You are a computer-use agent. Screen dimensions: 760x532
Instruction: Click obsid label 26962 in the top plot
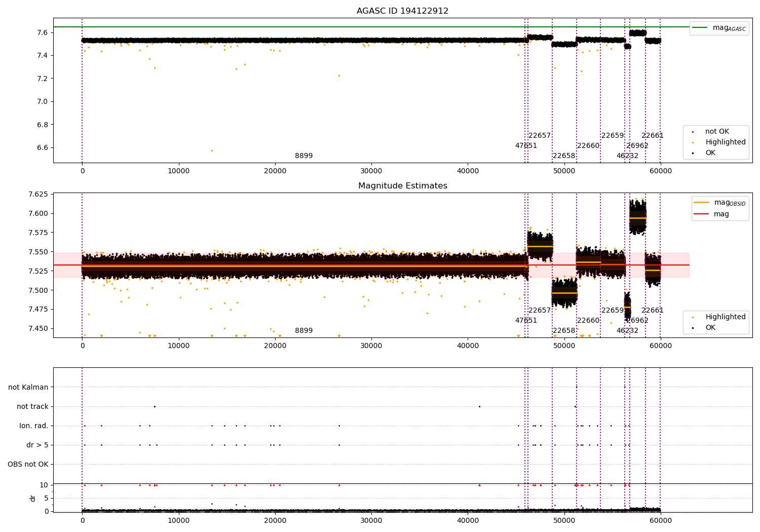[x=637, y=146]
